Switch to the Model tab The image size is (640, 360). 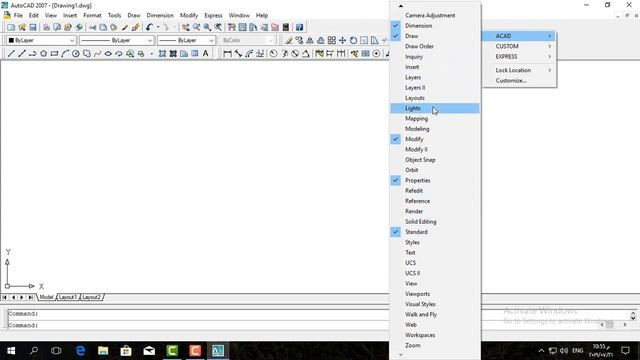[46, 297]
